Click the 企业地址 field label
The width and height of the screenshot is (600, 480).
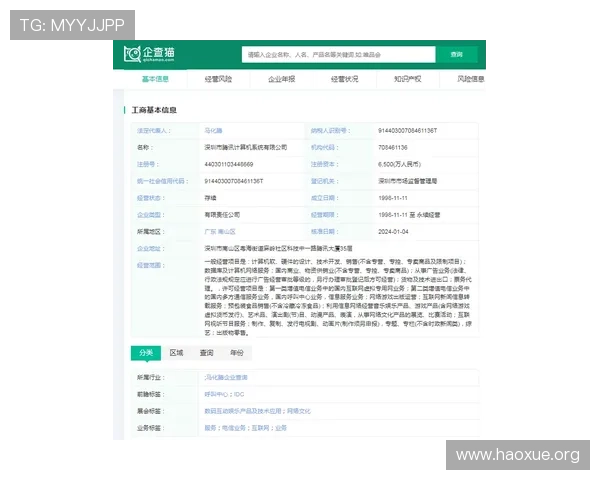tap(151, 248)
